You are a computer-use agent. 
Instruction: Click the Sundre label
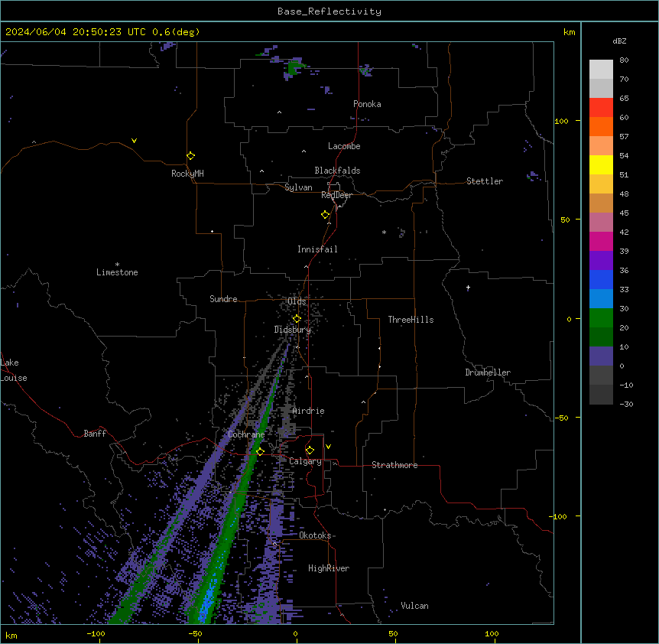pos(223,299)
